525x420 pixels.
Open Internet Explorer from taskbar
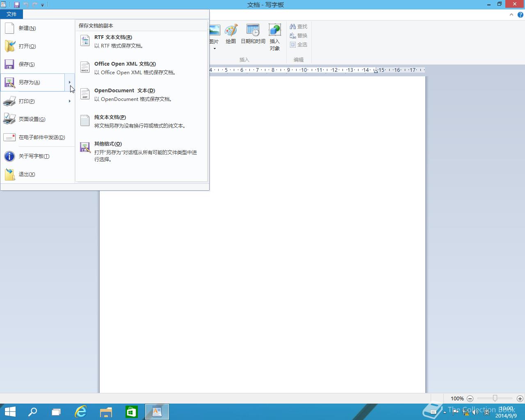[81, 412]
